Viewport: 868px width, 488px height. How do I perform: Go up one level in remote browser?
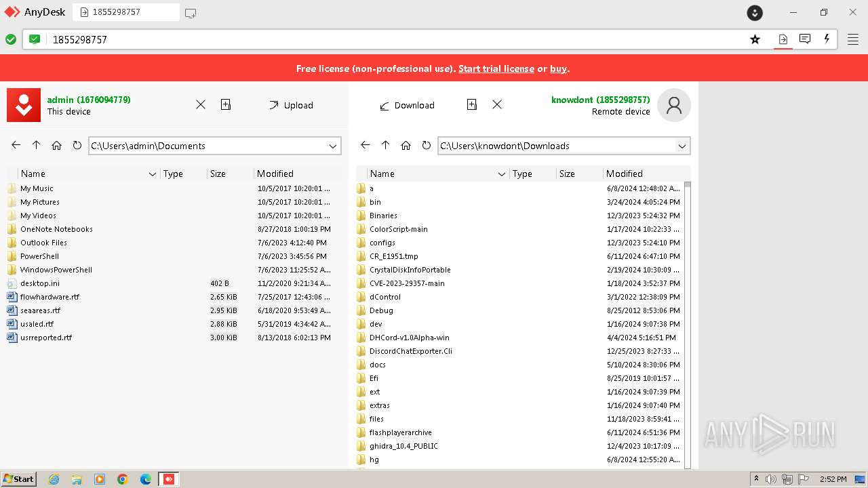[386, 145]
